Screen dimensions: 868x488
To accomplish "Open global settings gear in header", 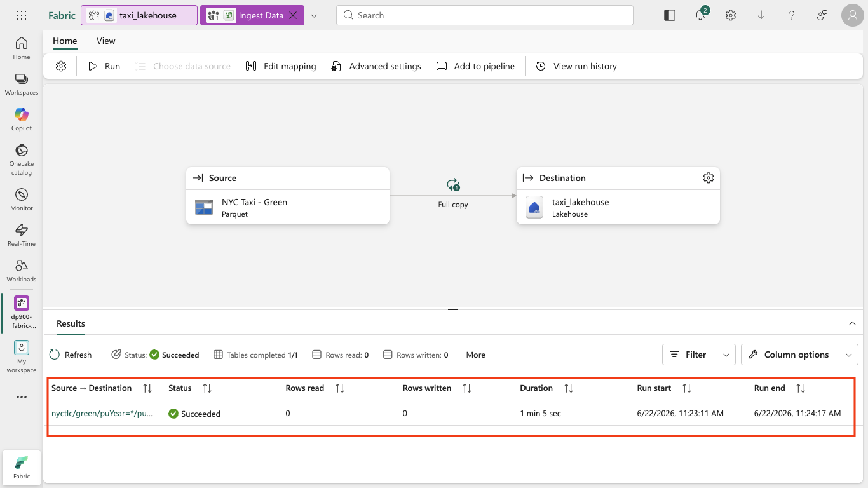I will [x=731, y=15].
